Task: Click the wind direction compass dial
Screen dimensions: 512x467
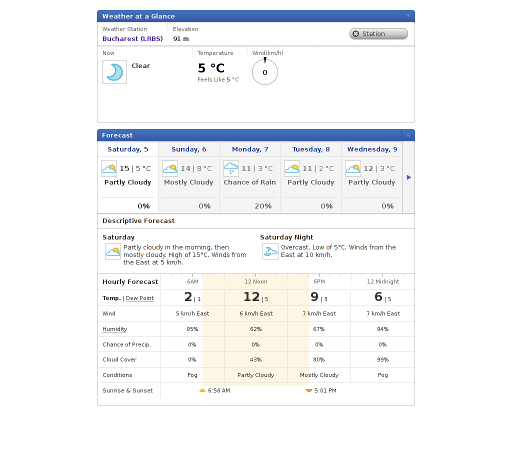Action: pyautogui.click(x=265, y=72)
